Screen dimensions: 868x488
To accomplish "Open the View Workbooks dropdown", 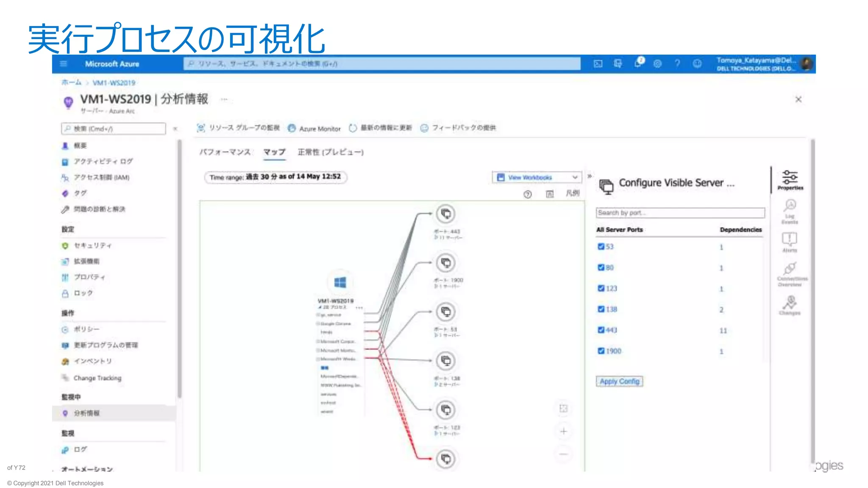I will coord(537,177).
